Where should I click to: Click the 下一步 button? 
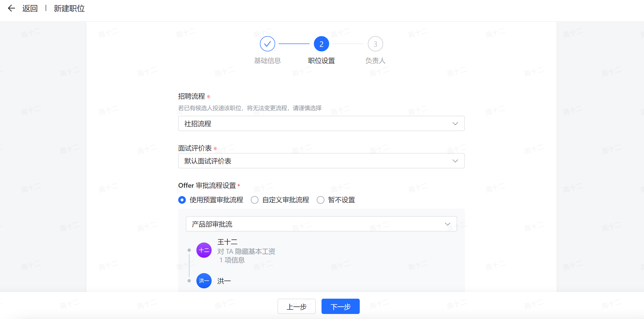pos(340,307)
